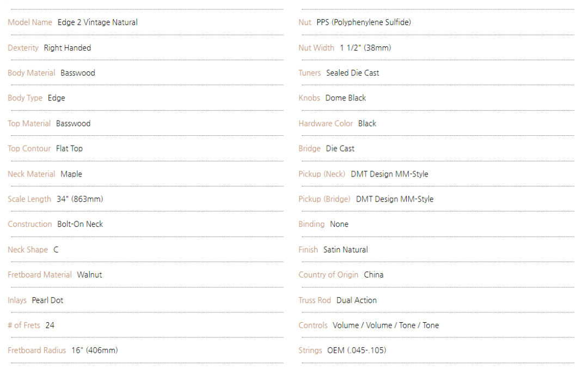Click the Country of Origin label
Screen dimensions: 588x368
[328, 275]
